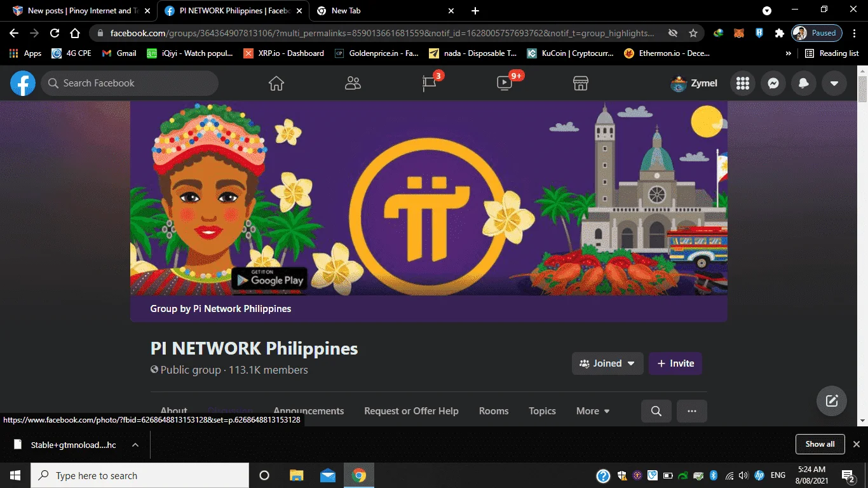Image resolution: width=868 pixels, height=488 pixels.
Task: Expand the Joined dropdown button
Action: pos(607,363)
